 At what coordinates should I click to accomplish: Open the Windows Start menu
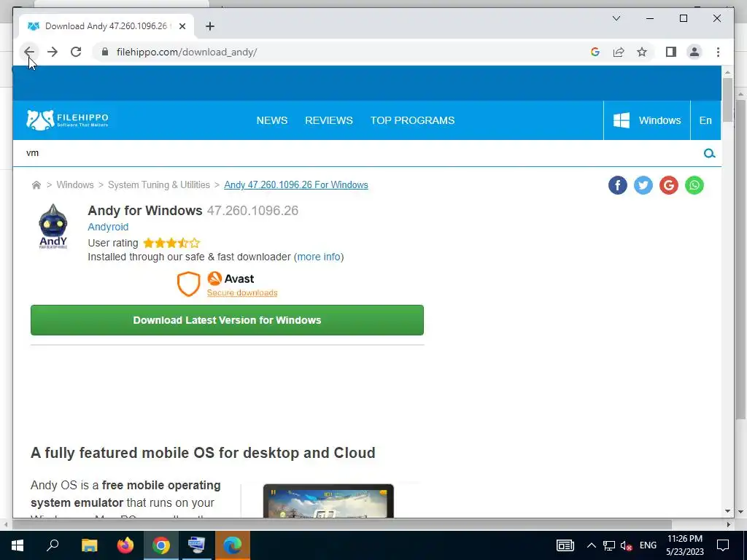[18, 545]
